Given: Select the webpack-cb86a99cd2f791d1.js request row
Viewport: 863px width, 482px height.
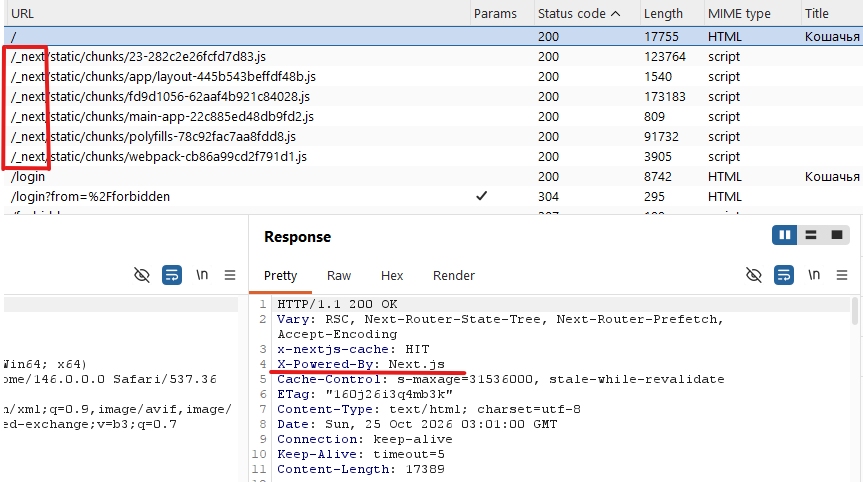Looking at the screenshot, I should tap(433, 156).
